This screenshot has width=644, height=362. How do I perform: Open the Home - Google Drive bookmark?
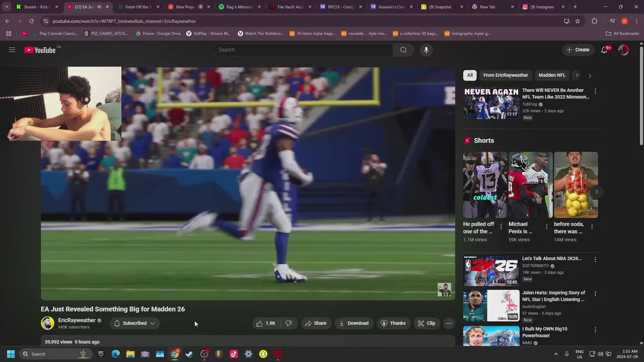158,34
